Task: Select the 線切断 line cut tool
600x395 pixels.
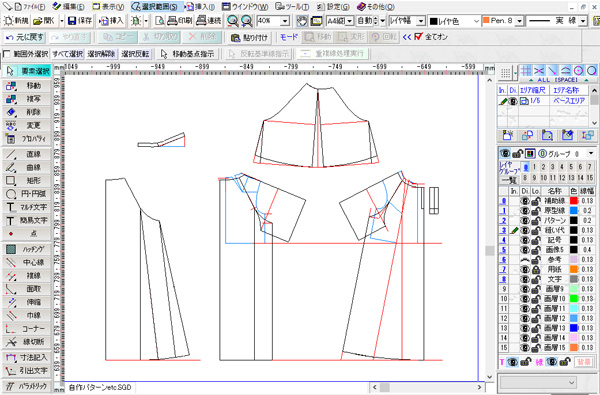Action: click(x=27, y=341)
